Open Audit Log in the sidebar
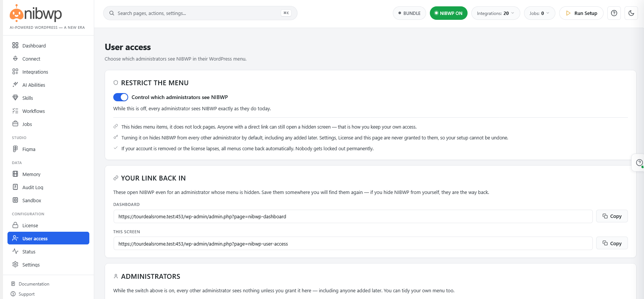644x299 pixels. (48, 187)
